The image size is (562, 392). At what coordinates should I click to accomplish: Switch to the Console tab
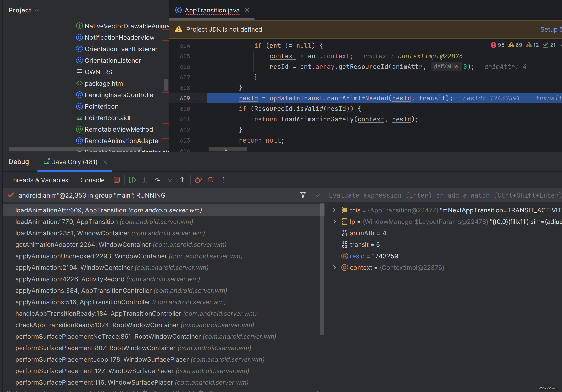(x=93, y=180)
